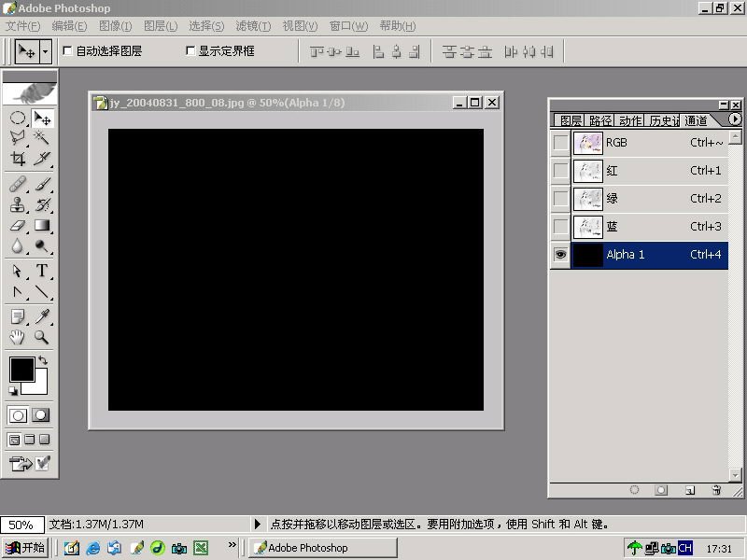Open the tool preset picker dropdown arrow

coord(45,51)
